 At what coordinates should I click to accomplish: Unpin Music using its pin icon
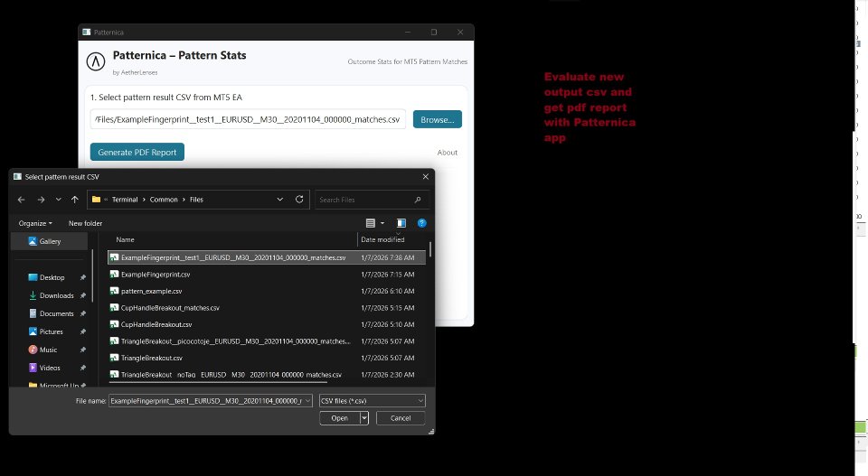click(83, 350)
